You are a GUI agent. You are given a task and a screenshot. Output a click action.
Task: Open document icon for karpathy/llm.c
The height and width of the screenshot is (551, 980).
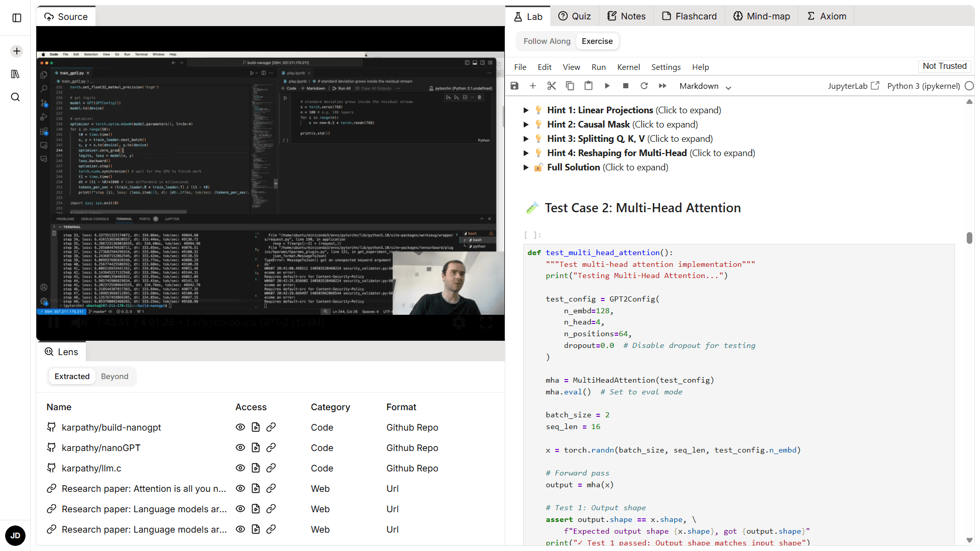[256, 468]
